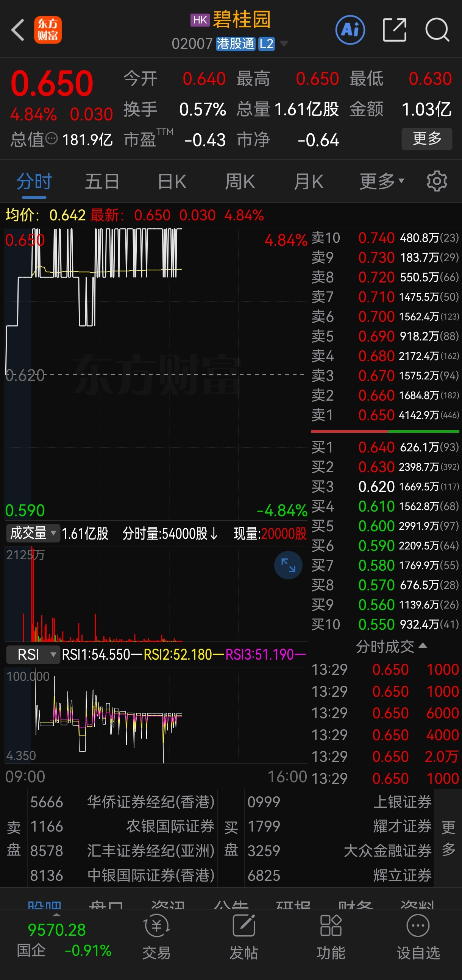
Task: Open the search magnifier icon
Action: pyautogui.click(x=438, y=30)
